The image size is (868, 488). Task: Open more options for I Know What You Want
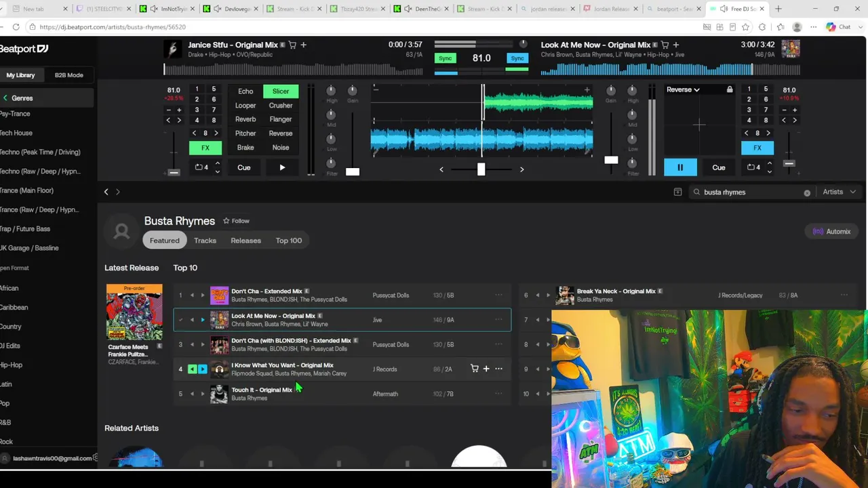[498, 369]
